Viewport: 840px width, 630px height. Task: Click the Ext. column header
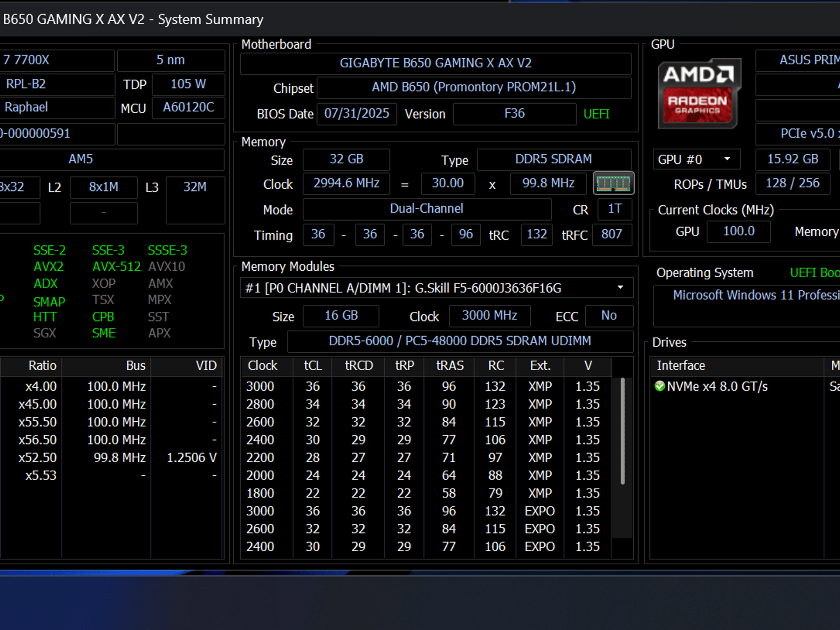540,365
